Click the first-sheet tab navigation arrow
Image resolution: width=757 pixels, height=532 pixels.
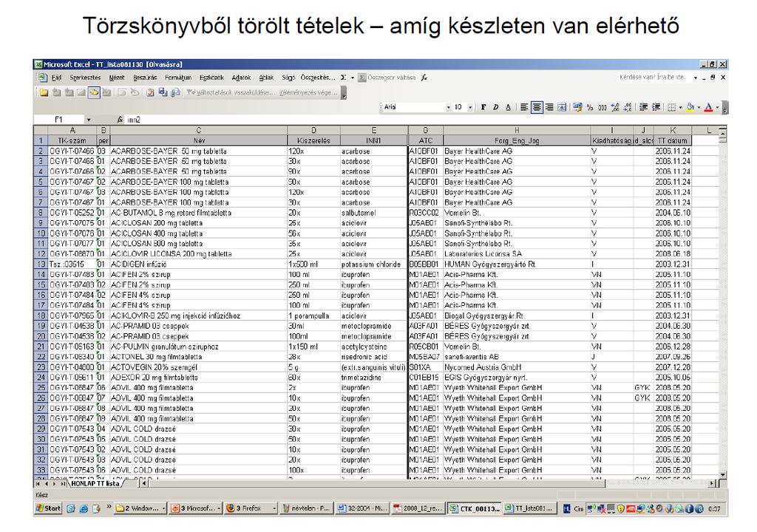click(38, 483)
